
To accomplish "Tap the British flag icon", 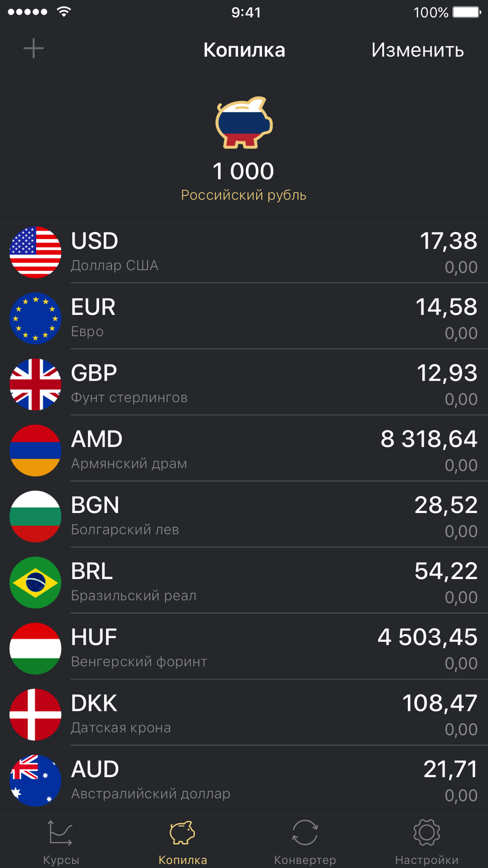I will coord(36,384).
